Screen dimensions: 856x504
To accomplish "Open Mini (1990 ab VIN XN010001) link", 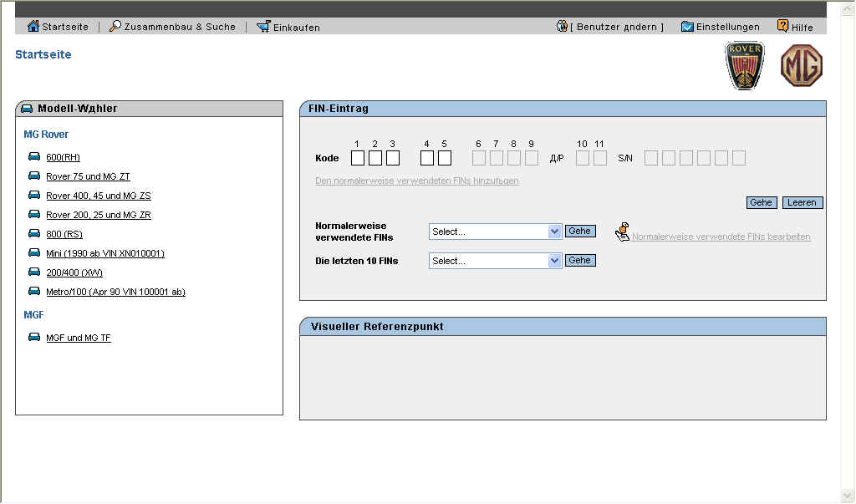I will click(x=105, y=253).
